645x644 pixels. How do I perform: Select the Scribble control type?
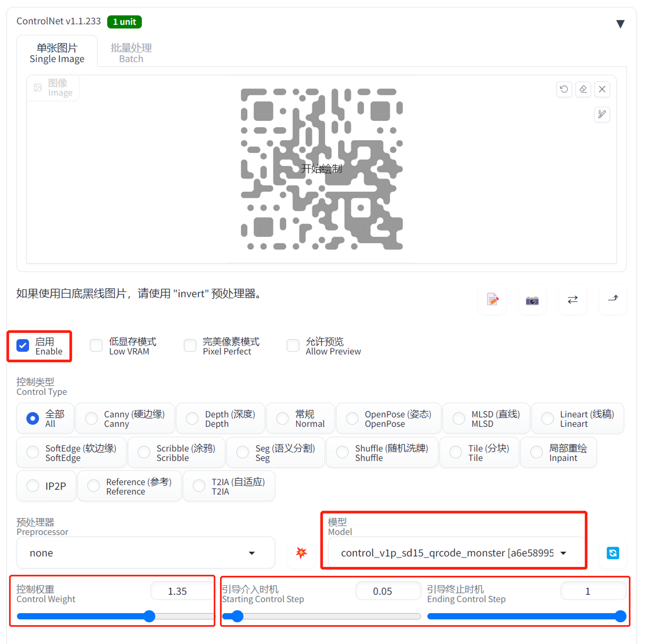click(x=177, y=452)
